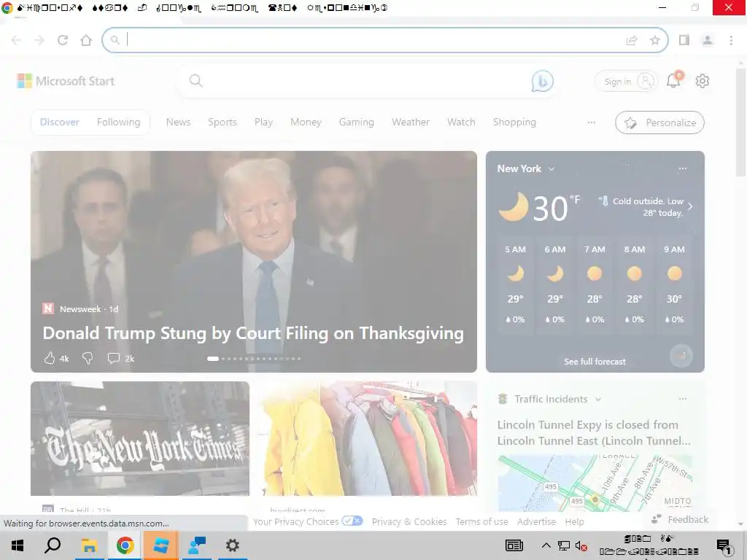This screenshot has width=747, height=560.
Task: Open the Lincoln Tunnel traffic map
Action: click(595, 483)
